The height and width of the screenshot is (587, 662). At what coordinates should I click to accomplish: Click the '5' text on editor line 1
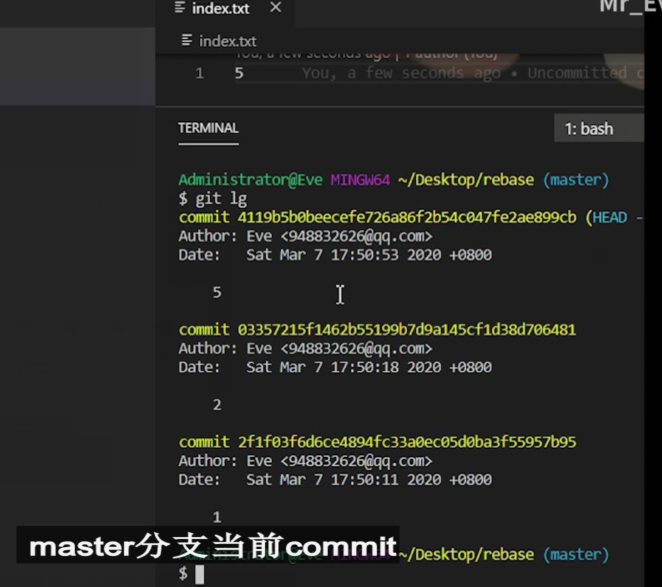point(239,73)
